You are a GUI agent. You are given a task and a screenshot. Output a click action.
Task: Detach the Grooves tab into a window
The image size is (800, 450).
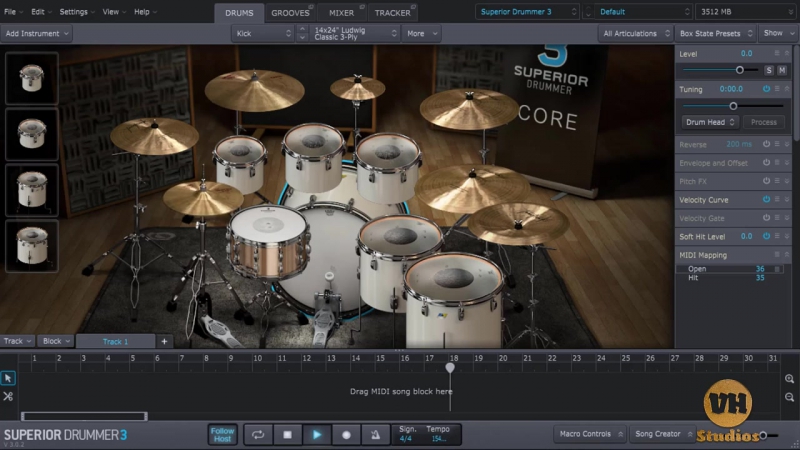(x=311, y=7)
